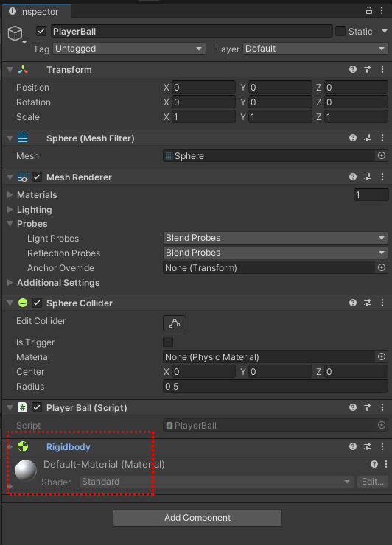The width and height of the screenshot is (392, 545).
Task: Open Mesh Filter preset selector
Action: (x=368, y=138)
